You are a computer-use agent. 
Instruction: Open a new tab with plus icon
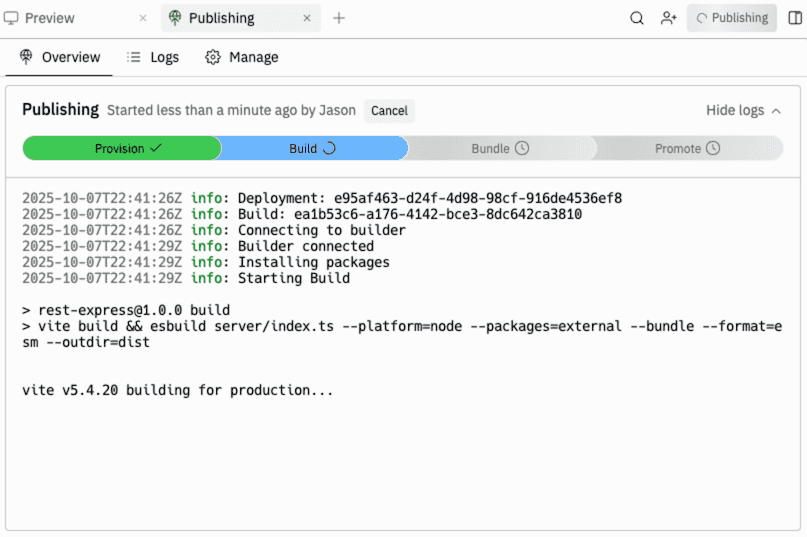(x=339, y=18)
